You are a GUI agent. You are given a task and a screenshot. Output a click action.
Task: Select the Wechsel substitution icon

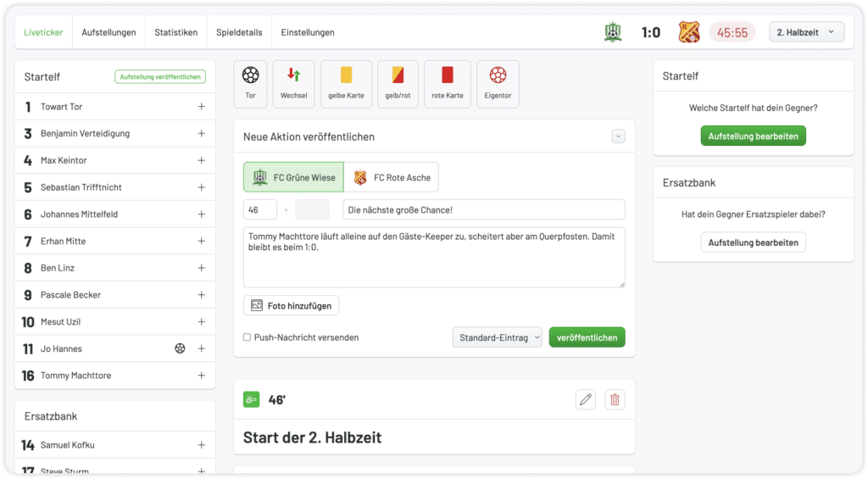tap(293, 84)
